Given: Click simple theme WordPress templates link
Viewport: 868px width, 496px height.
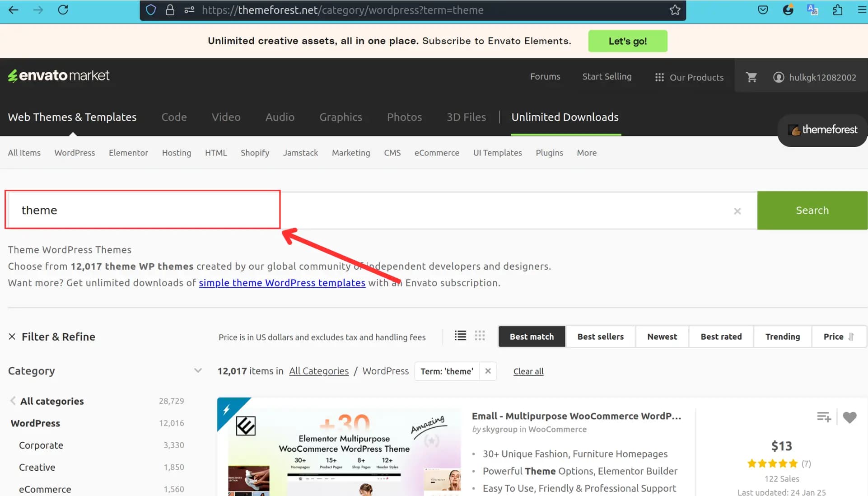Looking at the screenshot, I should point(282,283).
